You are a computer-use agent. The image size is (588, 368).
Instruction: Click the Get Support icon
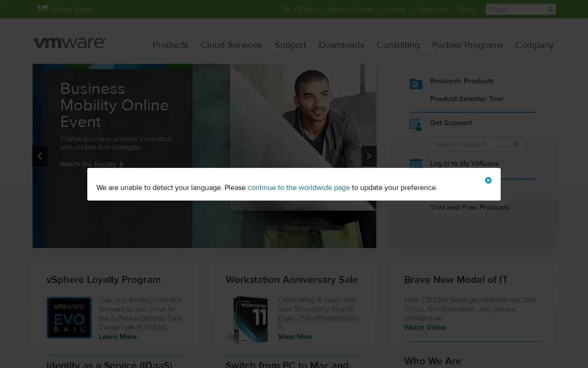click(x=416, y=125)
